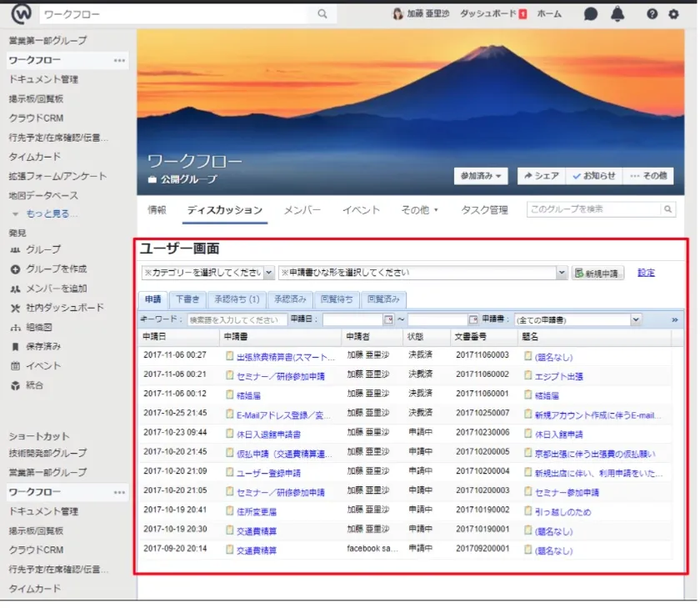Expand the 参加済み membership dropdown
The height and width of the screenshot is (608, 700).
[481, 176]
